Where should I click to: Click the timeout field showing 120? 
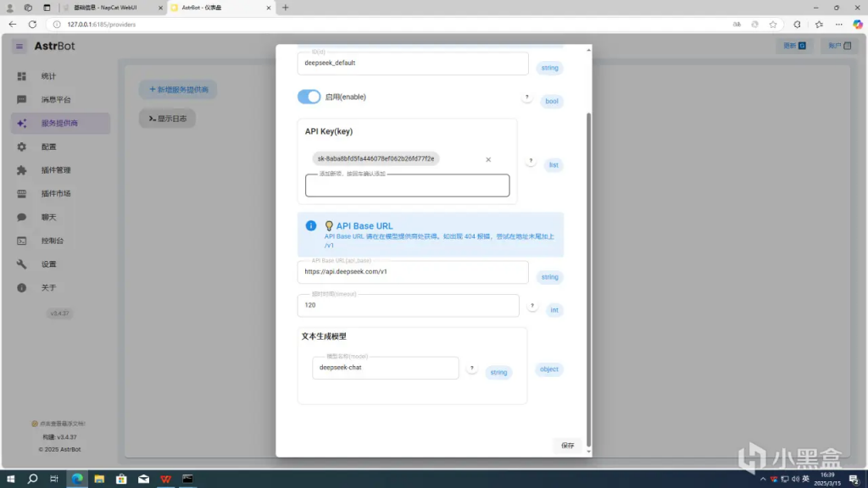409,305
